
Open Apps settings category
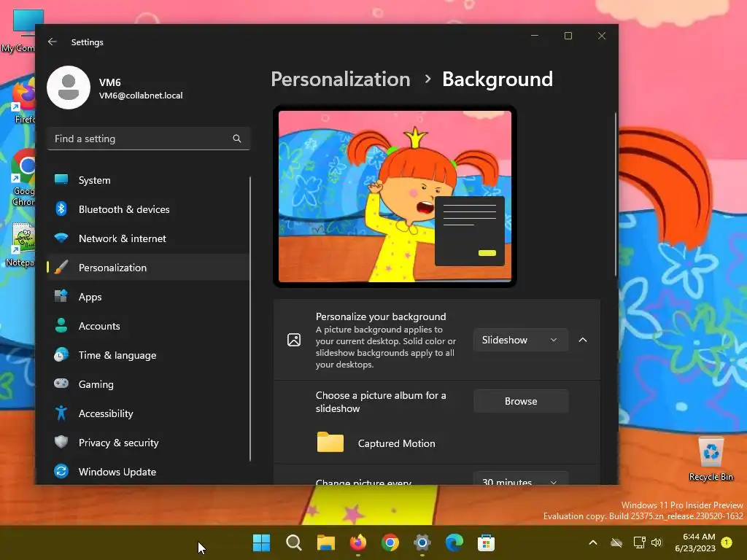[148, 296]
